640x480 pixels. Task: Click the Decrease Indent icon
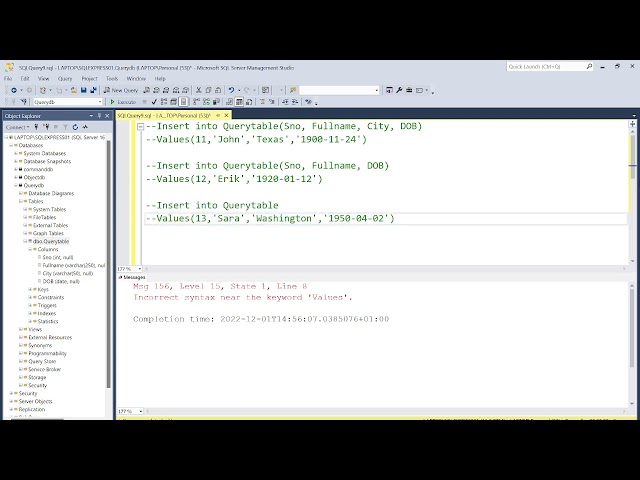pos(285,102)
